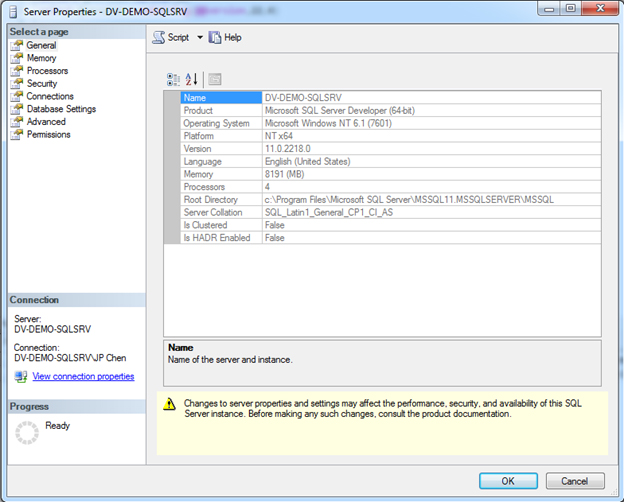Click the Connections page icon
Screen dimensions: 624x502
(x=17, y=96)
